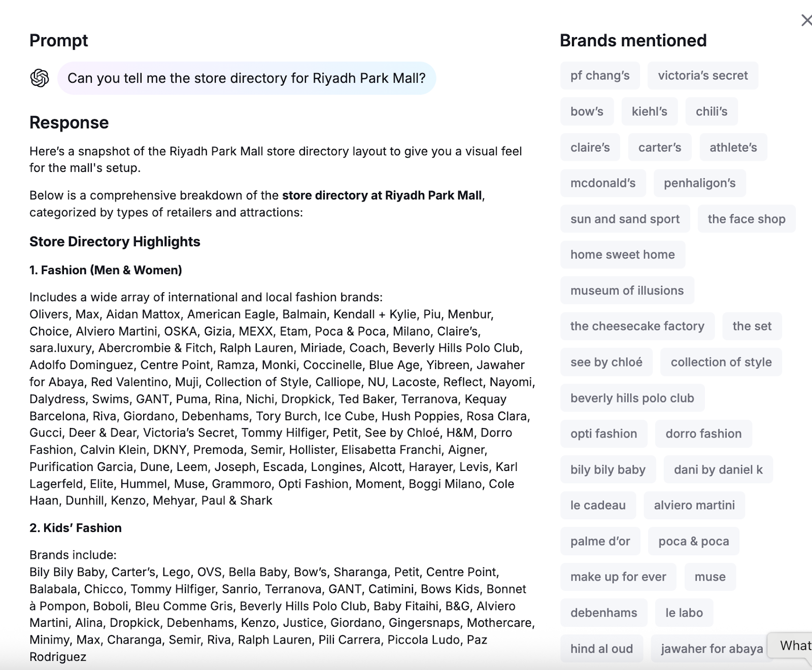This screenshot has width=812, height=670.
Task: Select the "see by chloé" tag
Action: coord(606,362)
